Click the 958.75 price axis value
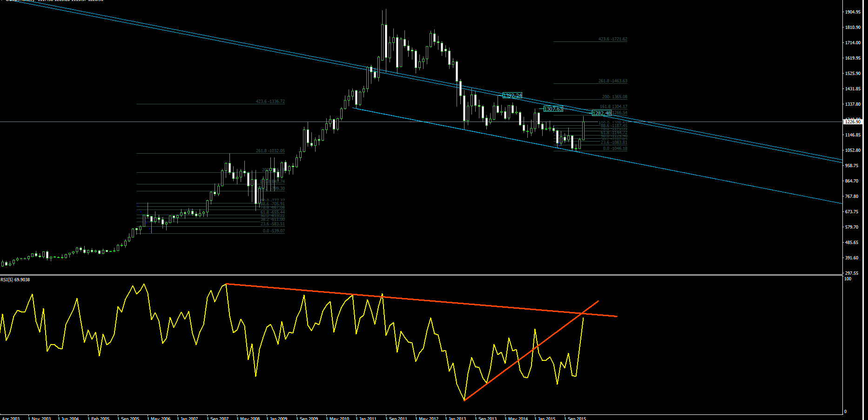 [852, 166]
